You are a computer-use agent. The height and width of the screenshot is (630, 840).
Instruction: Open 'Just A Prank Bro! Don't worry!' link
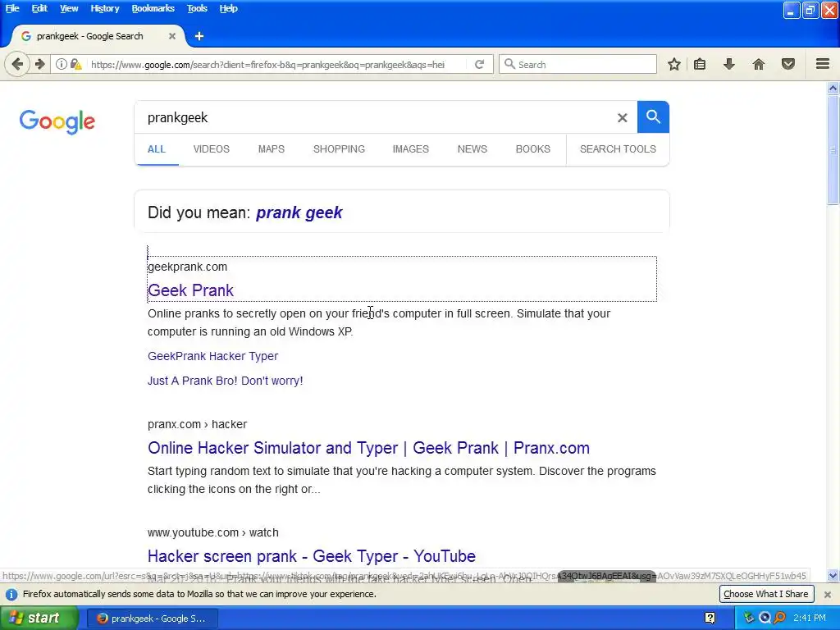tap(225, 381)
